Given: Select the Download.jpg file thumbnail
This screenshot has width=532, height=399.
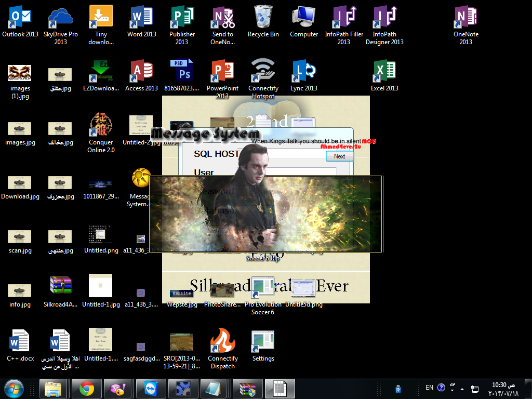Looking at the screenshot, I should pos(19,182).
